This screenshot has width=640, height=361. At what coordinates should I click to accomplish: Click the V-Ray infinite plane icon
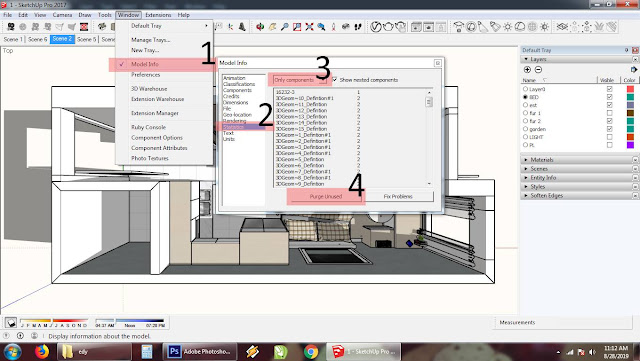562,27
